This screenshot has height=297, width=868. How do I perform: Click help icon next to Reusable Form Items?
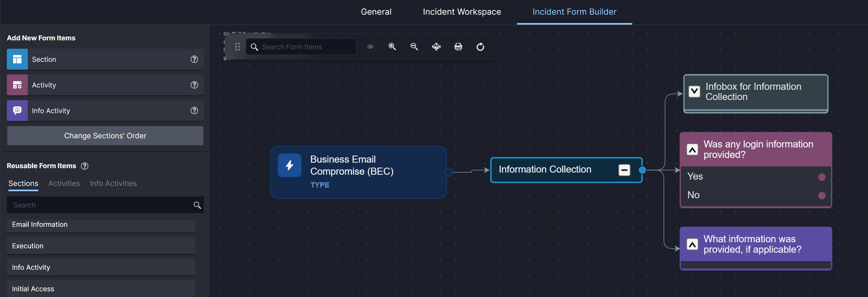[85, 166]
